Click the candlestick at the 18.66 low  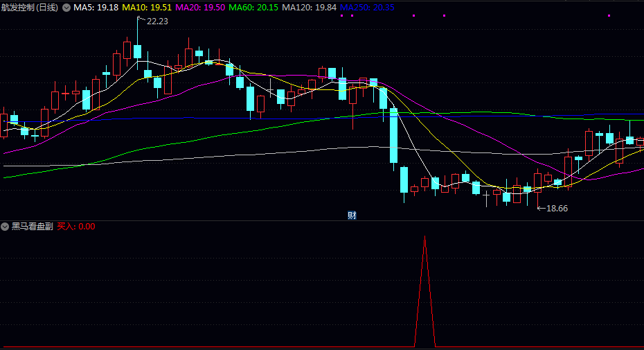pyautogui.click(x=537, y=182)
